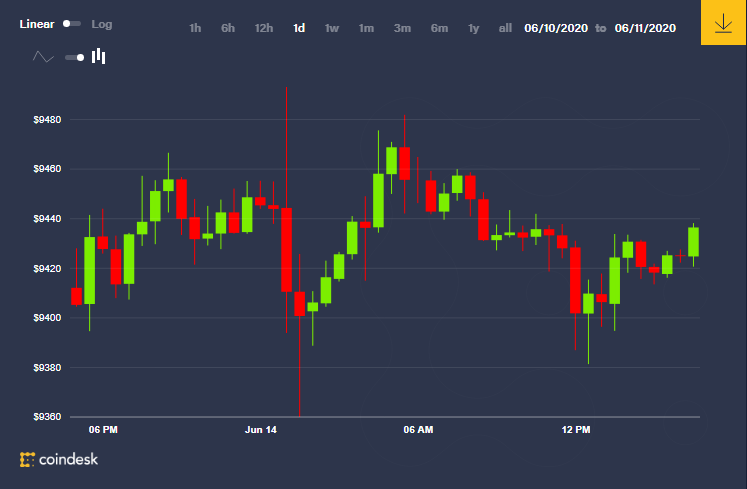Click the yellow download chart icon

coord(723,22)
